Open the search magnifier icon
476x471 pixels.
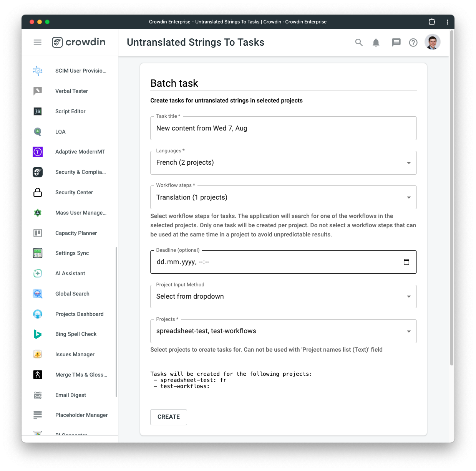click(x=359, y=43)
